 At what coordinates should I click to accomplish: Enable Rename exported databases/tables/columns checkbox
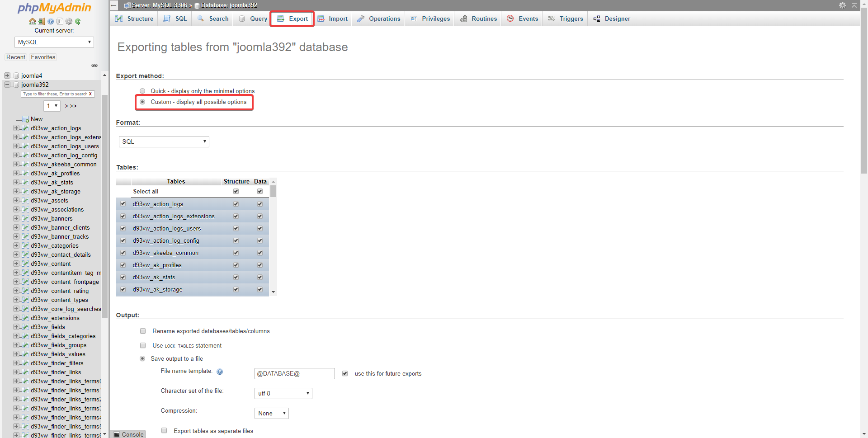(x=143, y=331)
